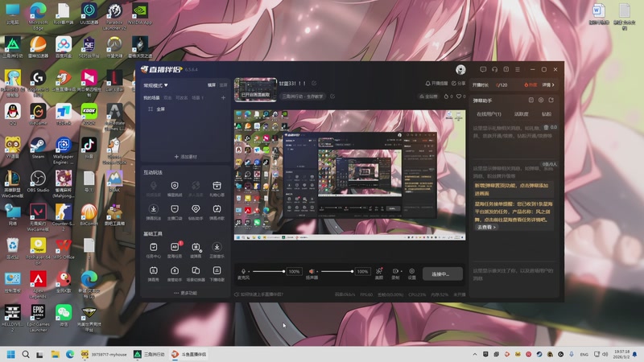Add a new scene with plus icon
The height and width of the screenshot is (362, 644).
tap(223, 97)
